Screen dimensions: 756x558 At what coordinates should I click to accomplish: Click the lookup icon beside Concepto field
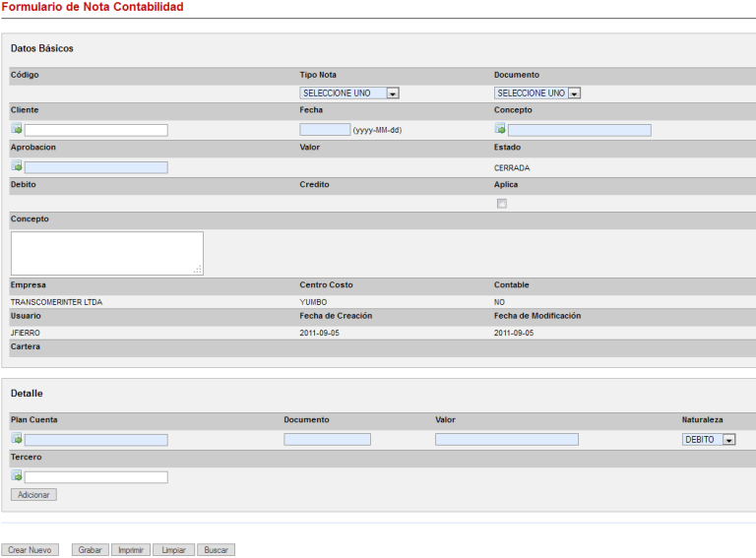(500, 129)
